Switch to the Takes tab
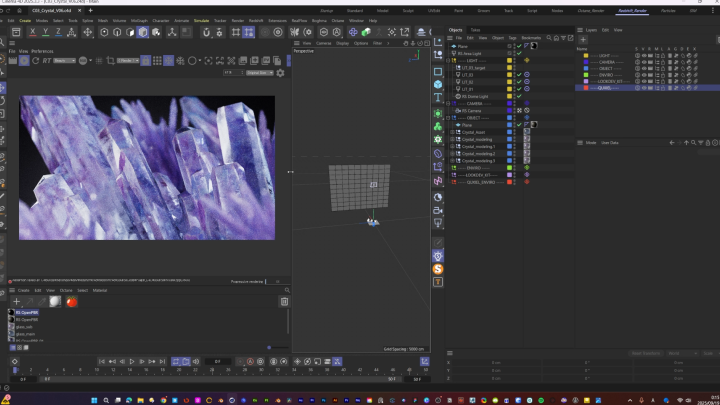The image size is (720, 405). click(475, 30)
